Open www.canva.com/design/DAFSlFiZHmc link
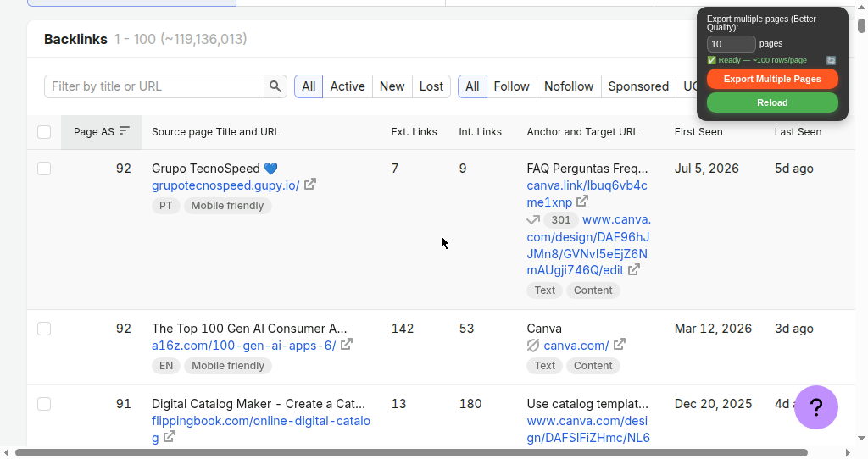Viewport: 868px width, 459px height. tap(588, 429)
